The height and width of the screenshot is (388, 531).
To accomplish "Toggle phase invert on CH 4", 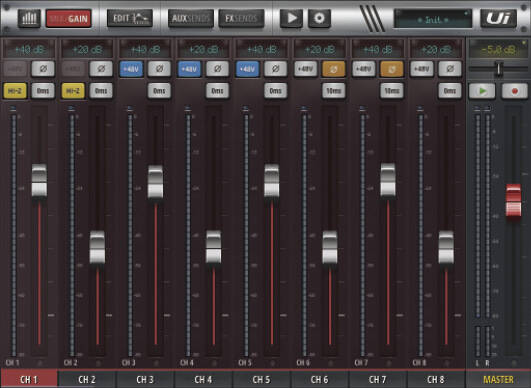I will 217,69.
